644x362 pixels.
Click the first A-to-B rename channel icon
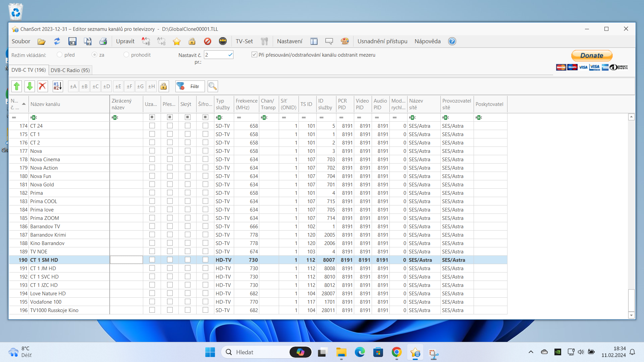pyautogui.click(x=146, y=41)
